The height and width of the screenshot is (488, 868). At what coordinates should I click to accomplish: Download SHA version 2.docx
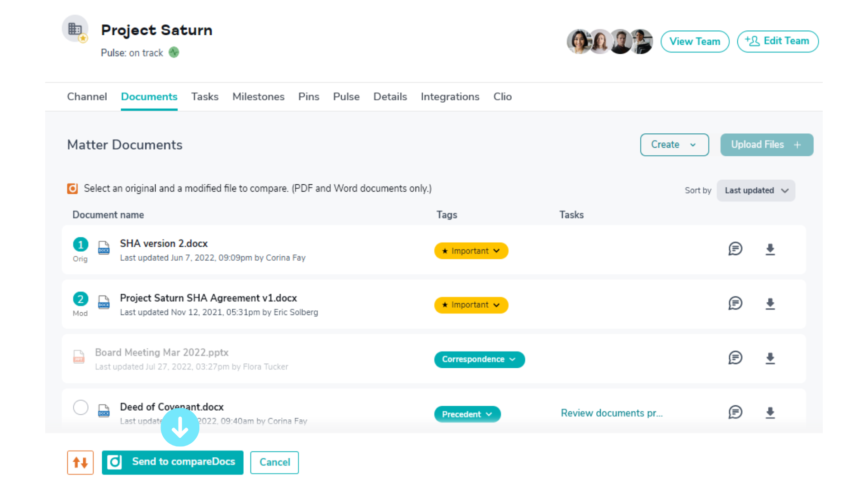[770, 249]
